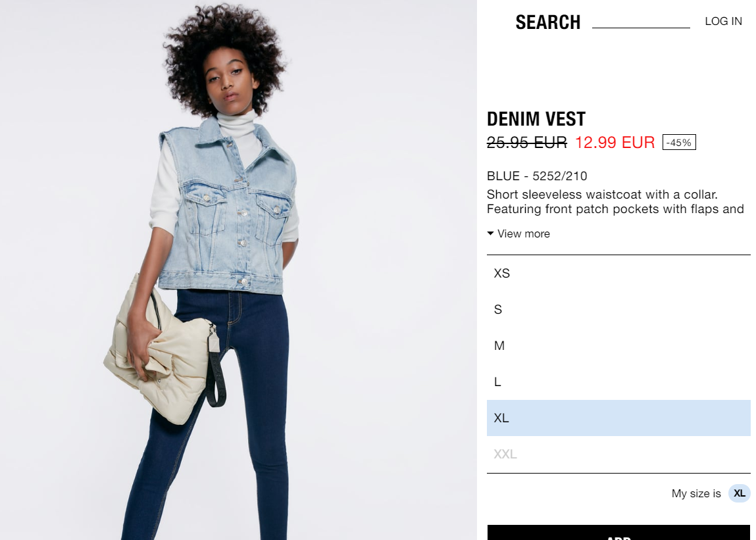Viewport: 756px width, 540px height.
Task: Select the highlighted XL size row
Action: 618,418
